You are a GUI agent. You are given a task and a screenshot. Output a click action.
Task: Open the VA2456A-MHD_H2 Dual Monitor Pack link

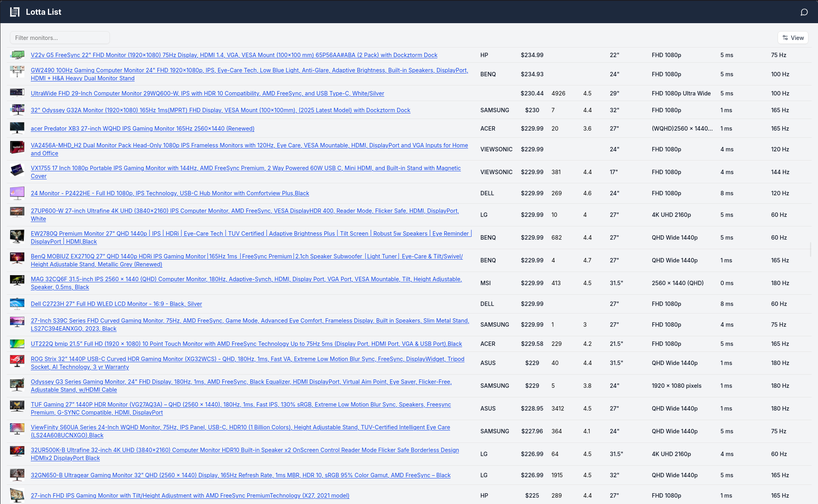coord(249,149)
